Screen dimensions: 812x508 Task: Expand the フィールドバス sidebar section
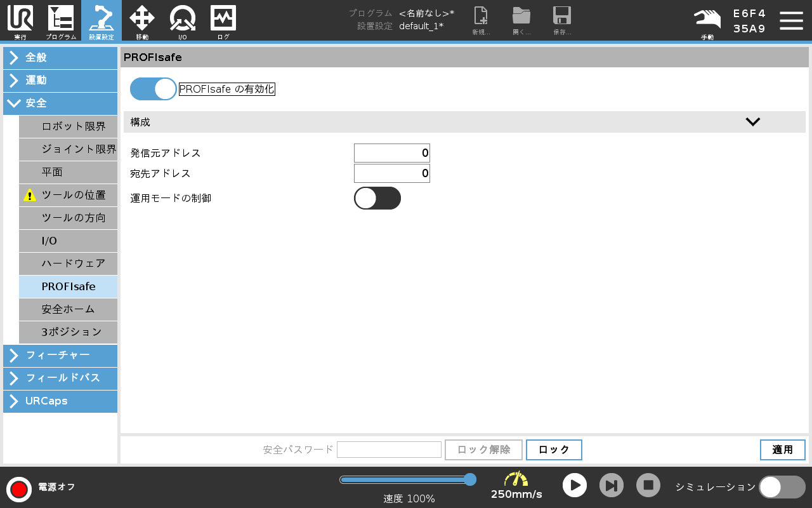(x=60, y=378)
